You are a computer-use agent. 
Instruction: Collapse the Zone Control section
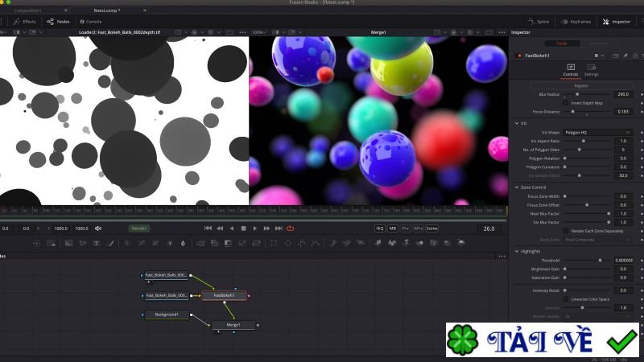coord(517,187)
